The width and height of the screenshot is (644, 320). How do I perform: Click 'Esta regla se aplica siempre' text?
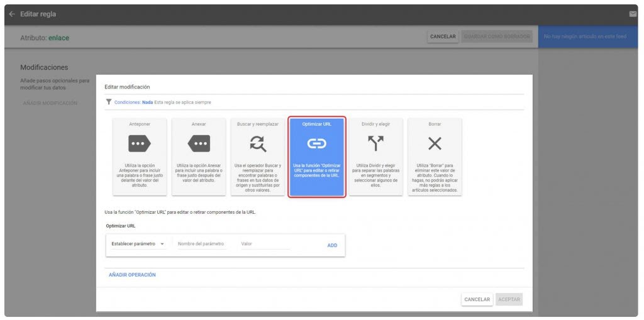[x=183, y=102]
